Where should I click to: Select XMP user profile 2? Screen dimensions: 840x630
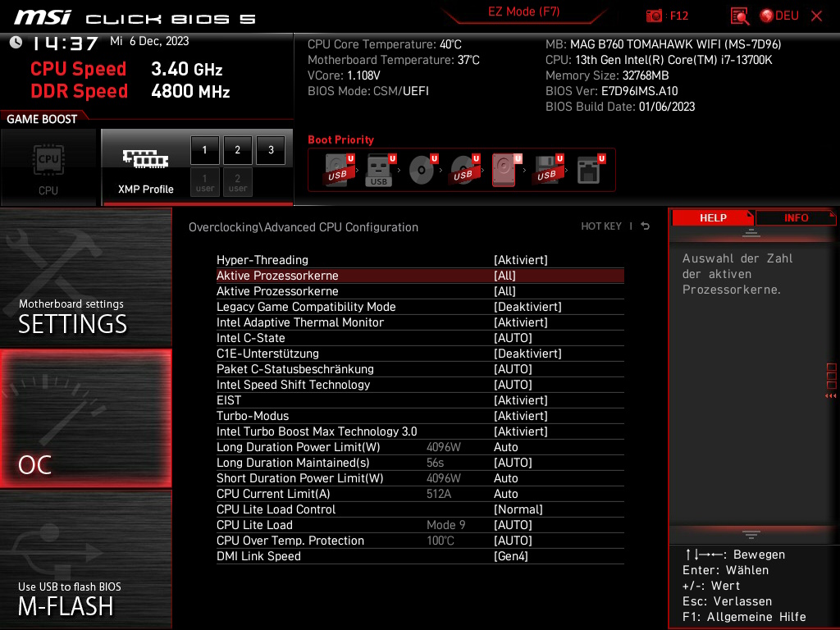click(x=237, y=182)
